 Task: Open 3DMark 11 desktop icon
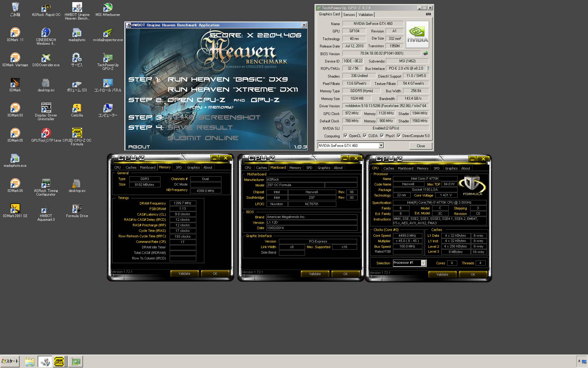(15, 35)
